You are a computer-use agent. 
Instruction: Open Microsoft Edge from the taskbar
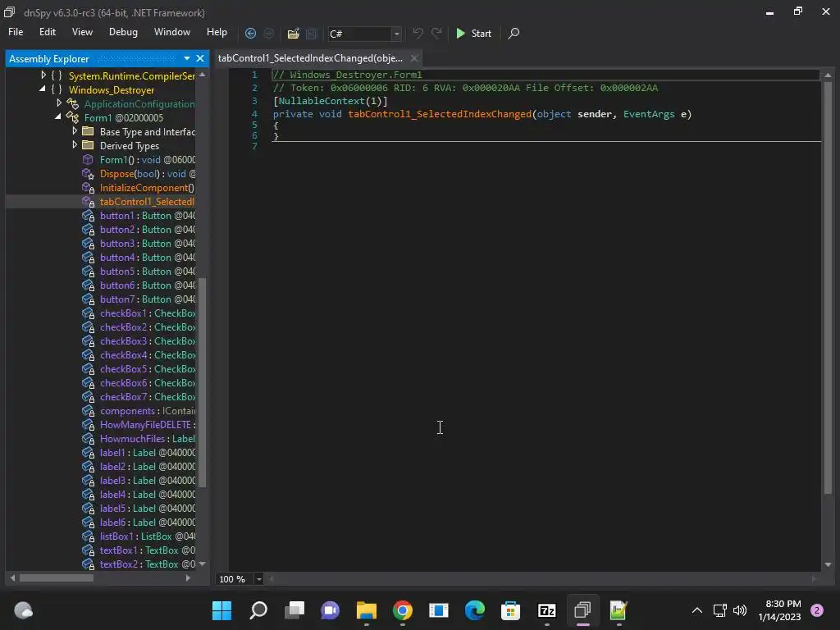tap(475, 610)
